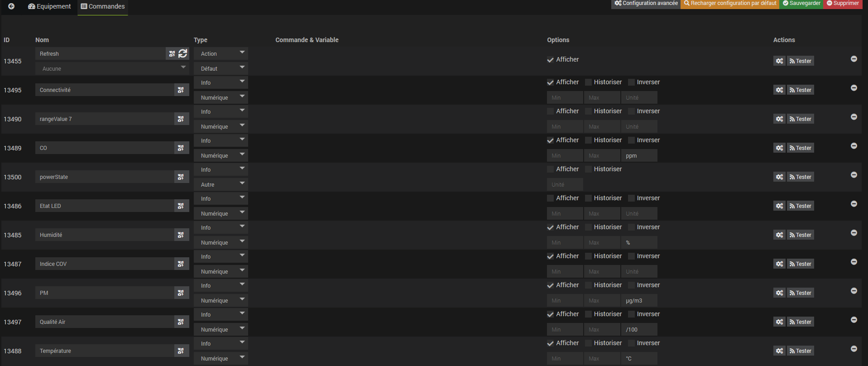The height and width of the screenshot is (366, 868).
Task: Open advanced settings gear for Connectivité row
Action: 779,90
